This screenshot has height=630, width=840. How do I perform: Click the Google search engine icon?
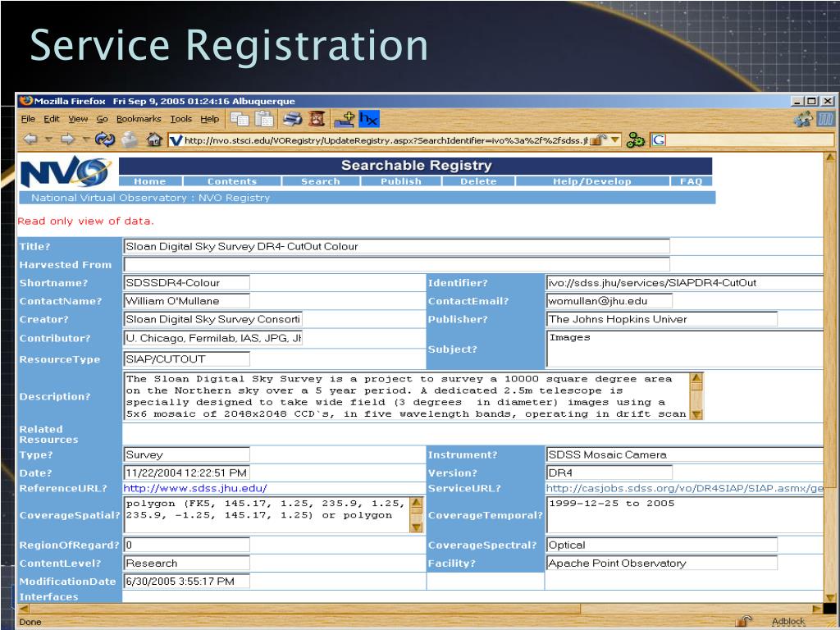coord(659,140)
